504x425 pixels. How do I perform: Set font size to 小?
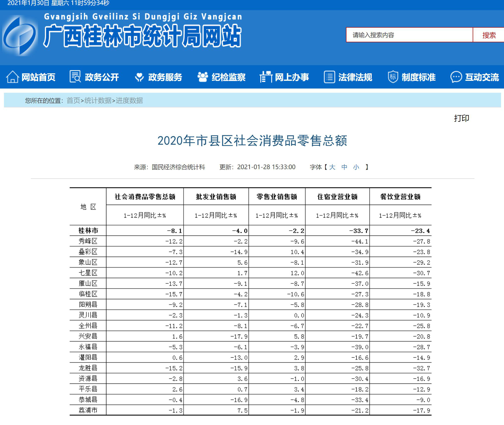point(356,167)
